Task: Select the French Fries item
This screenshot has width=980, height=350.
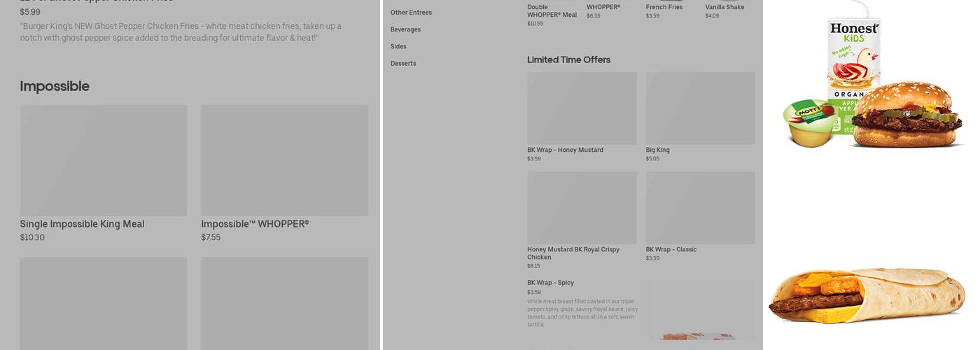Action: pos(664,7)
